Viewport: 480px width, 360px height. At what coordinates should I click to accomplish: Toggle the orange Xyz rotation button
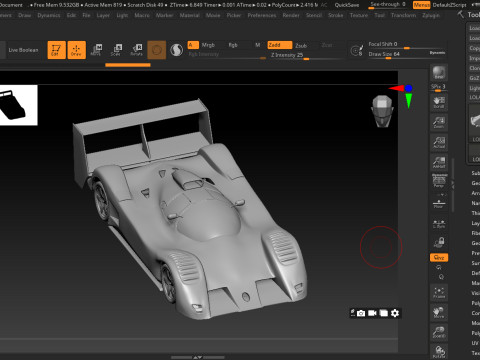pos(439,257)
